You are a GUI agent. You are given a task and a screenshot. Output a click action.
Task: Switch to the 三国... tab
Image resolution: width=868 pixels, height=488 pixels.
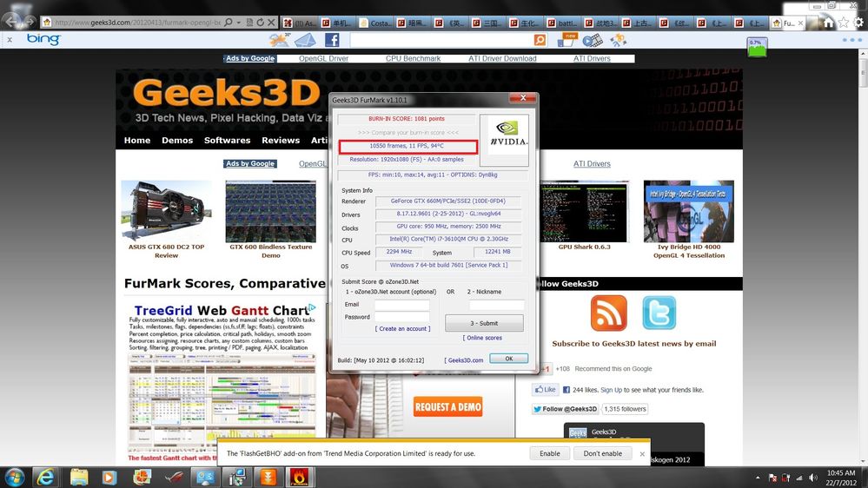click(x=487, y=23)
